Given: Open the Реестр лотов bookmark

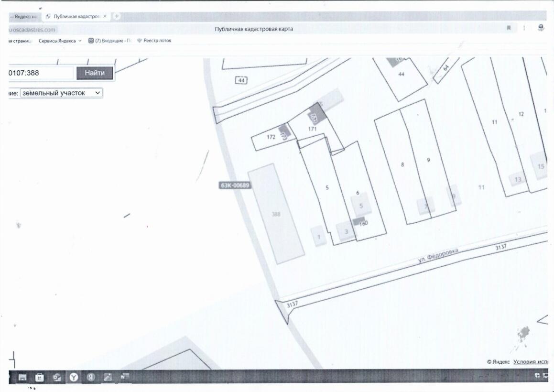Looking at the screenshot, I should coord(154,41).
